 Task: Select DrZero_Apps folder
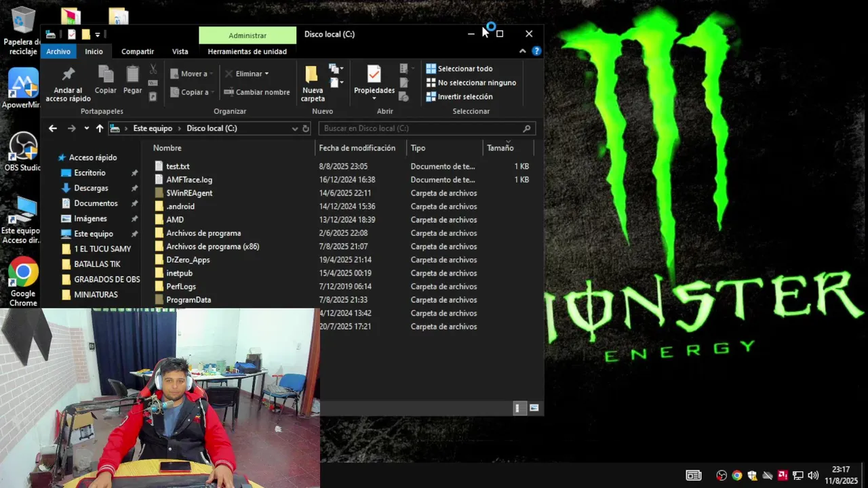coord(188,260)
